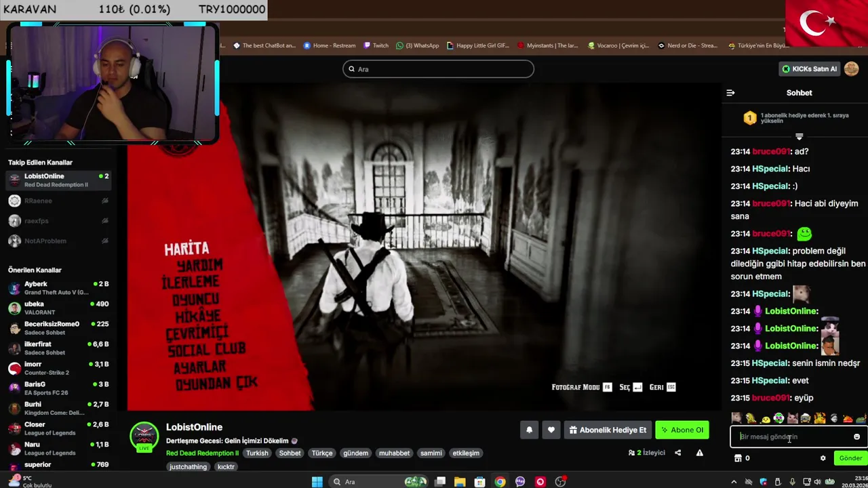
Task: Select the kicktr tag
Action: coord(226,467)
